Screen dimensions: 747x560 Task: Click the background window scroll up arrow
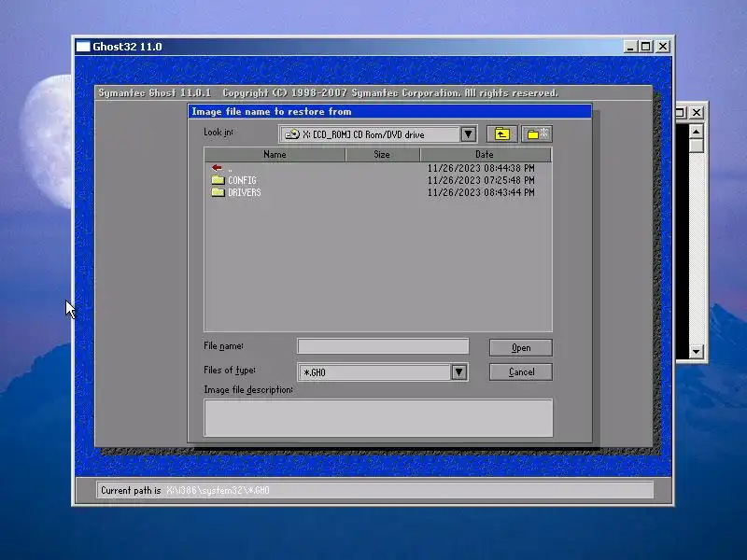coord(696,131)
